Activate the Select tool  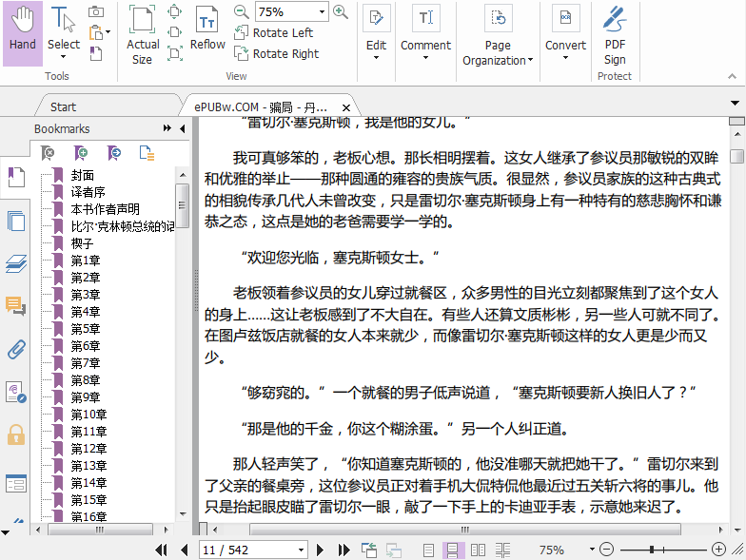pyautogui.click(x=63, y=32)
